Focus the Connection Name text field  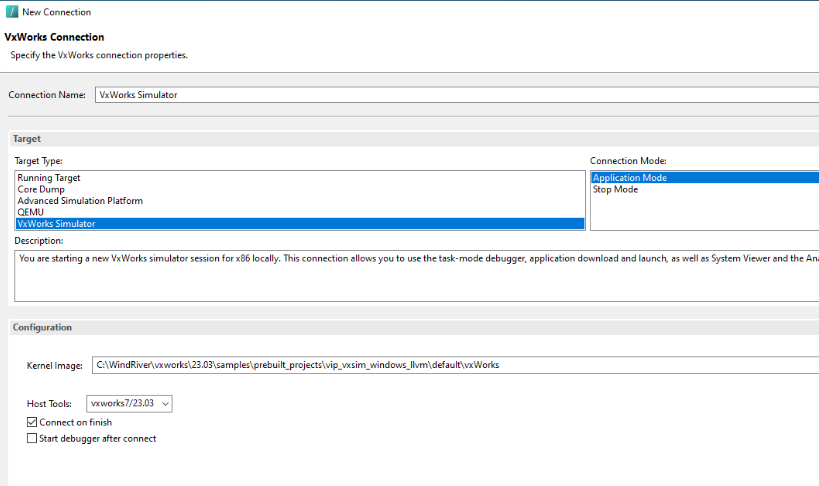click(x=450, y=95)
